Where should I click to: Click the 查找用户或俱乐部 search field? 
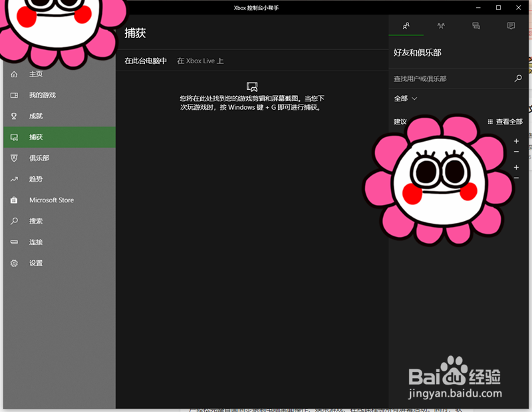(453, 79)
